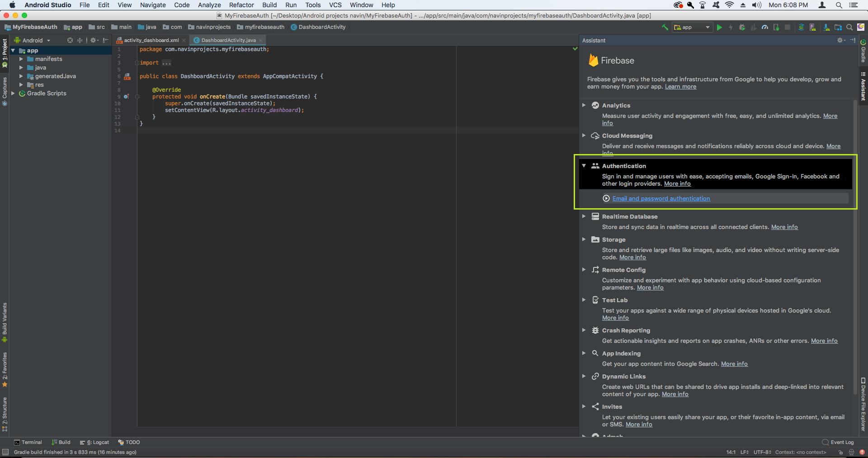Screen dimensions: 868x458
Task: Open the app run configuration dropdown
Action: pos(692,27)
